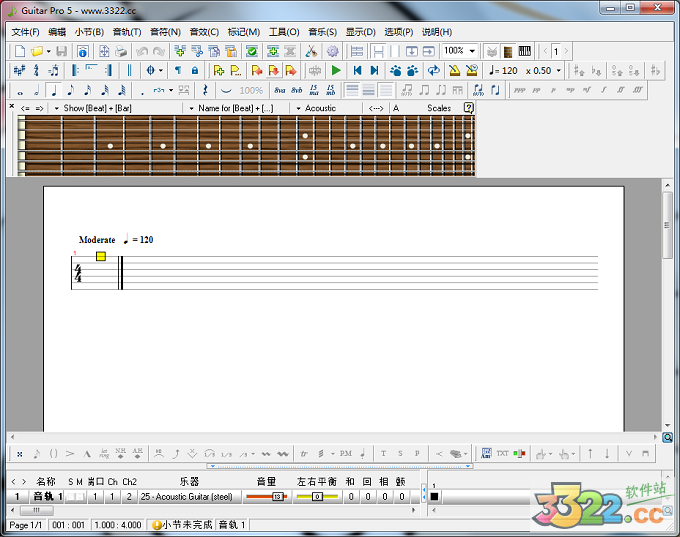Jump to the first bar

pyautogui.click(x=357, y=70)
